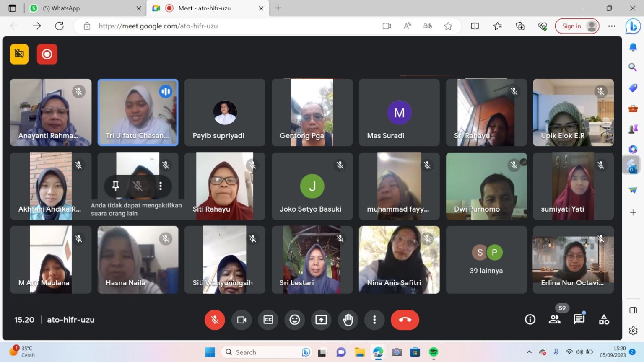The height and width of the screenshot is (362, 644).
Task: Open the 39 lainnya participants tile
Action: 486,260
